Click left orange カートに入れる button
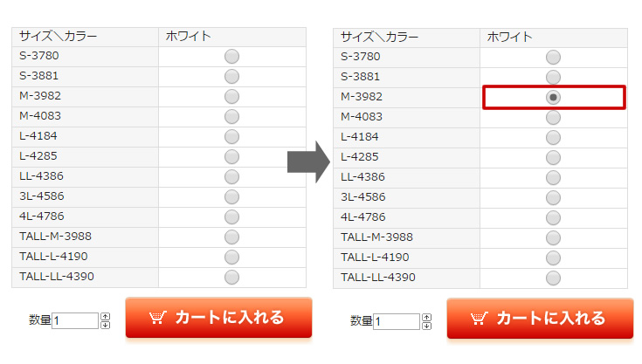The image size is (642, 364). pos(218,318)
